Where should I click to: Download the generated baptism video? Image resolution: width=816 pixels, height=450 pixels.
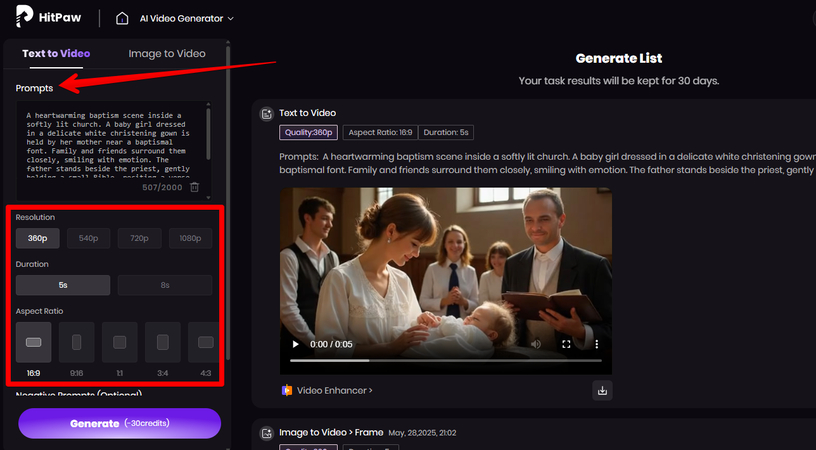(x=602, y=391)
